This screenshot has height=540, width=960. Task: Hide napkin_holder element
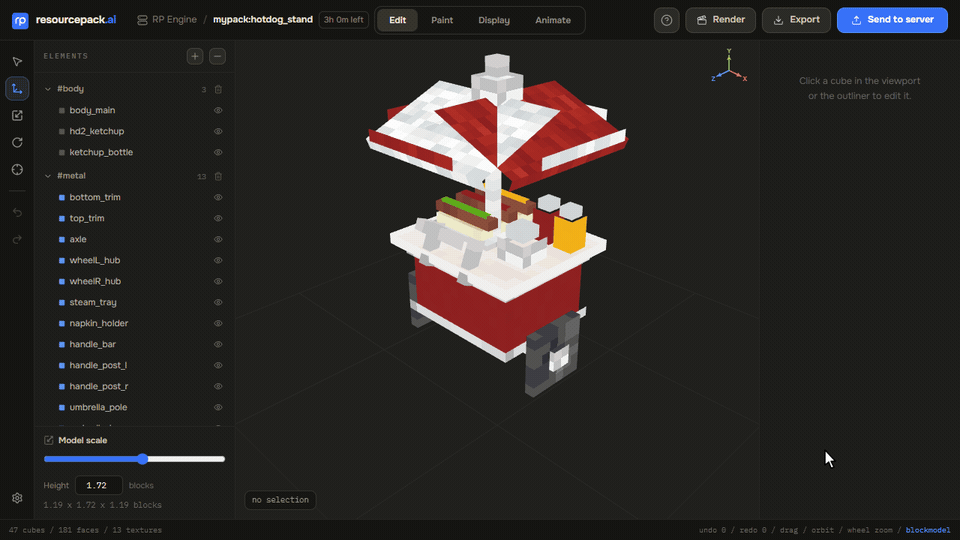click(x=218, y=323)
